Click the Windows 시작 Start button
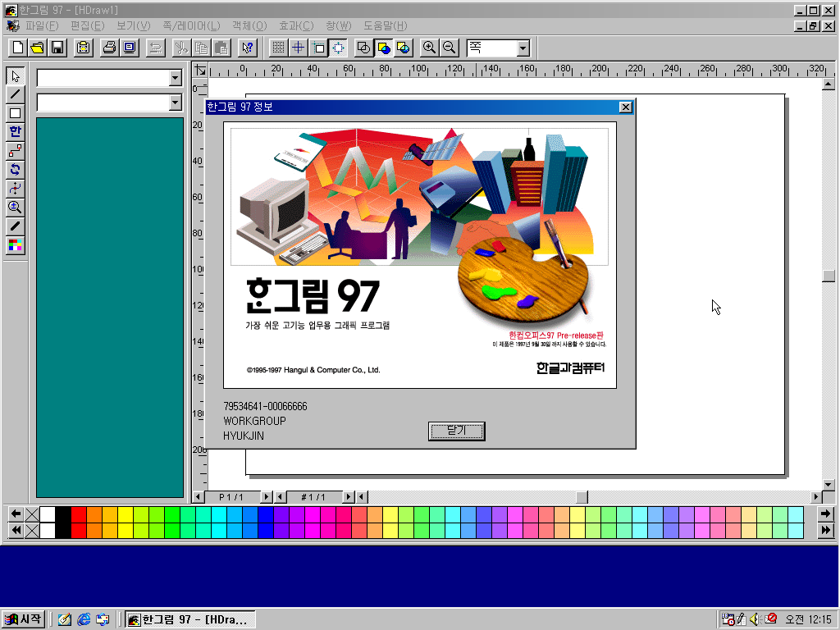 click(x=23, y=619)
